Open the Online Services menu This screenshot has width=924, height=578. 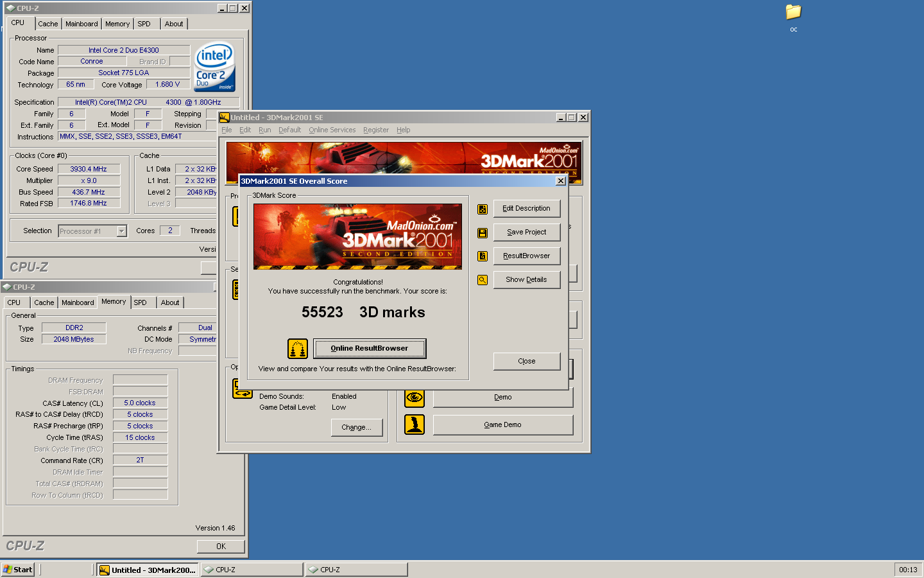332,130
